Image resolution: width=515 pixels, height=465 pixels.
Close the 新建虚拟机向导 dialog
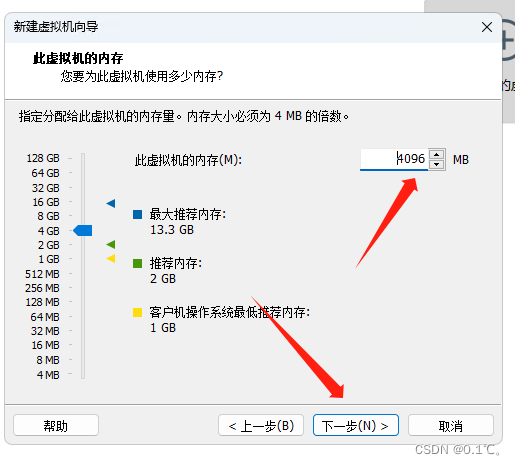click(487, 27)
